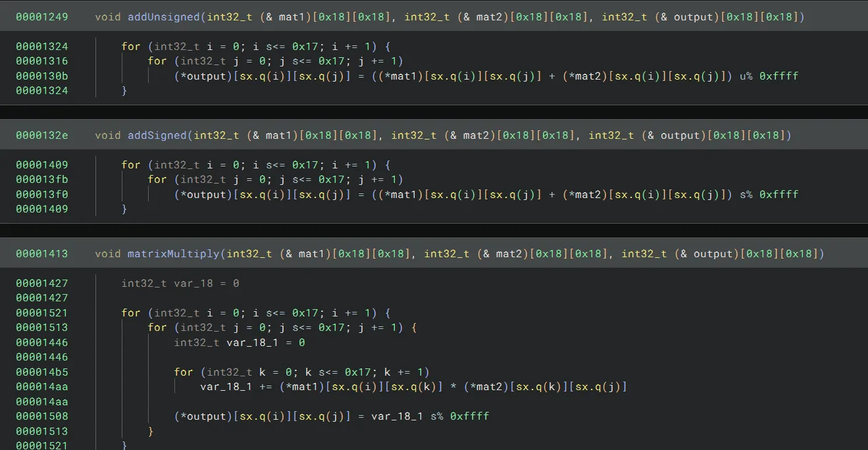Select address 00001413 beside matrixMultiply
Viewport: 868px width, 450px height.
[42, 254]
